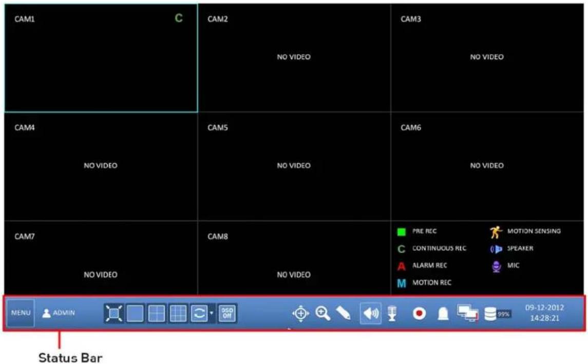
Task: Select the pencil edit tool
Action: point(344,313)
